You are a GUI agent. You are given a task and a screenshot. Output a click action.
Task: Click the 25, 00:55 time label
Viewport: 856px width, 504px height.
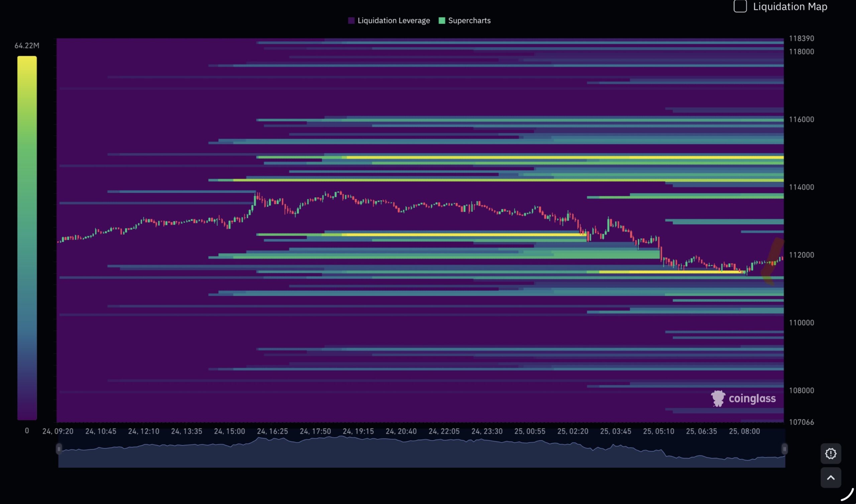click(530, 431)
